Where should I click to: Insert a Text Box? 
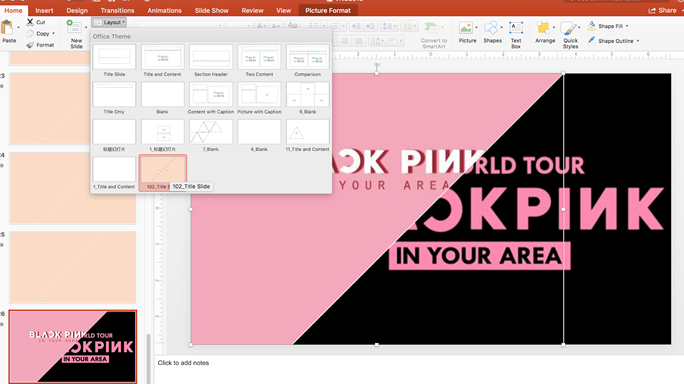(516, 28)
